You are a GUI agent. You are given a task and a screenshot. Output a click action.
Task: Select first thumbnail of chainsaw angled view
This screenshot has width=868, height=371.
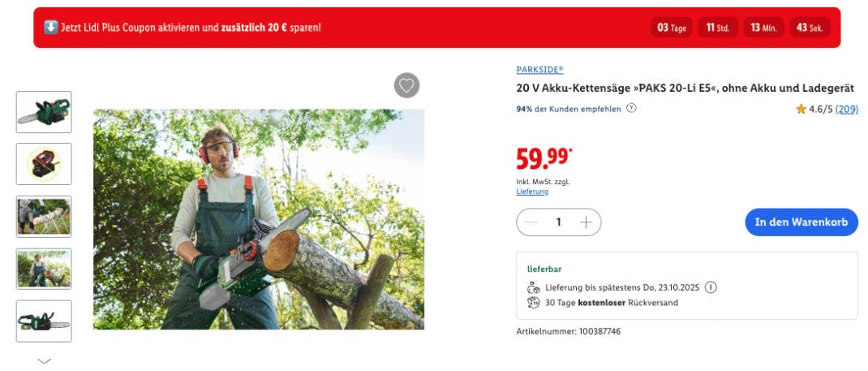pyautogui.click(x=44, y=112)
